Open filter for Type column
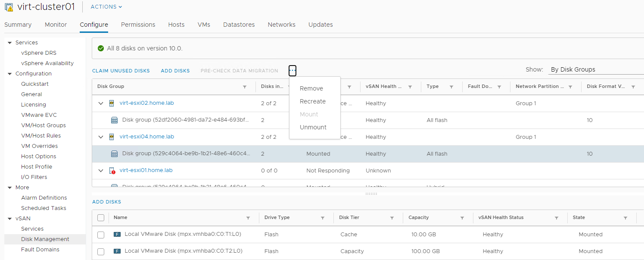Screen dimensions: 644x260 451,87
